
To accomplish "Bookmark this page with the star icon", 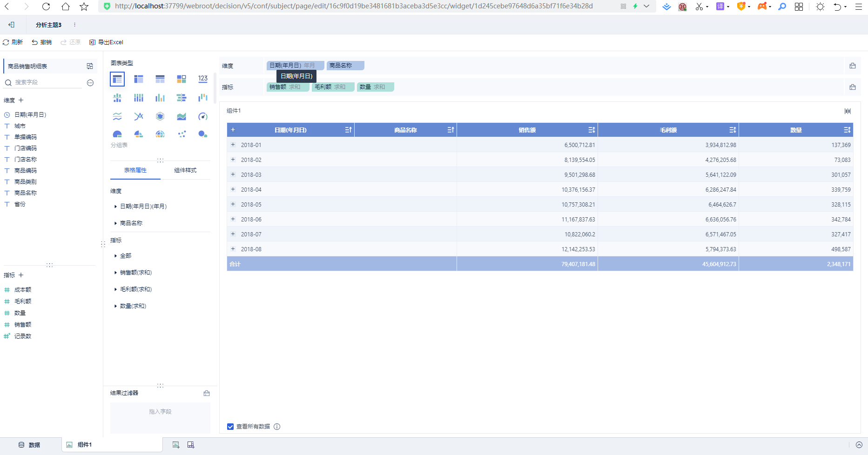I will tap(84, 7).
